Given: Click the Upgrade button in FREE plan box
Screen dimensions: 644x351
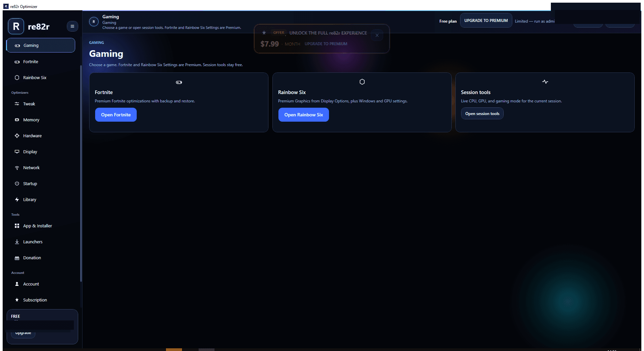Looking at the screenshot, I should 23,333.
